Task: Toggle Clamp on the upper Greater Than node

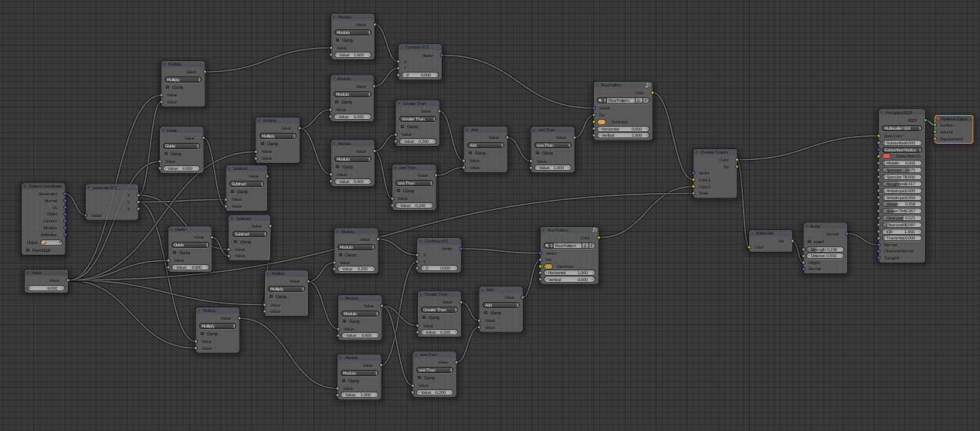Action: click(x=403, y=127)
